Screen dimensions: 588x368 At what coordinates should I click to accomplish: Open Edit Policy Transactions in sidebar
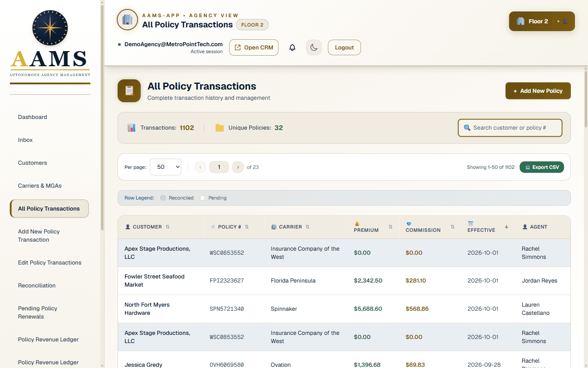(49, 263)
